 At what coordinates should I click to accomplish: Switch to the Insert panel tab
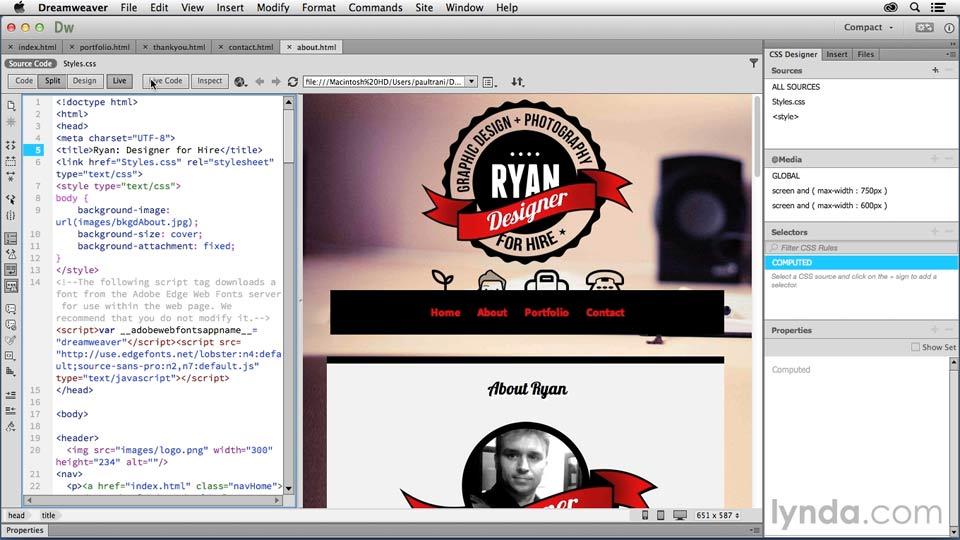(x=837, y=54)
